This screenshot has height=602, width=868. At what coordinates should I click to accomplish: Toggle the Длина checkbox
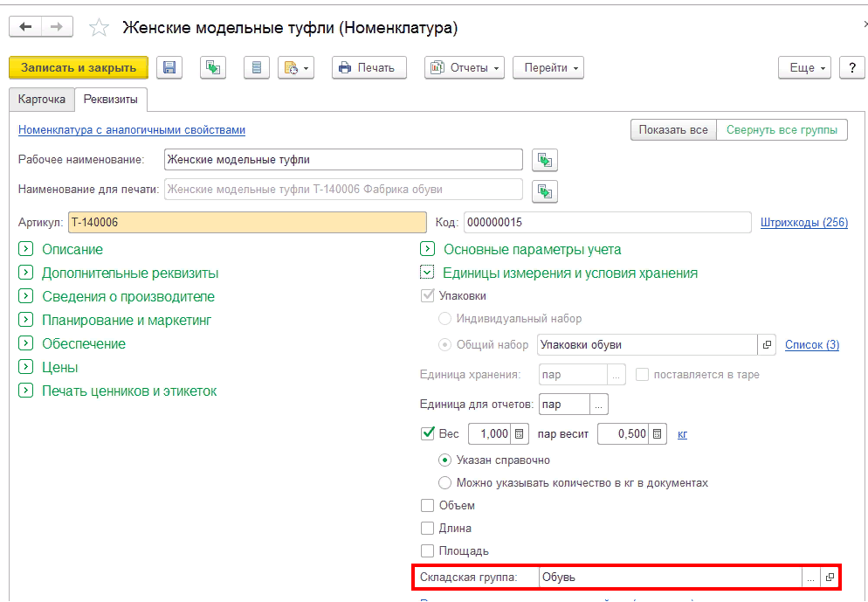(x=427, y=528)
